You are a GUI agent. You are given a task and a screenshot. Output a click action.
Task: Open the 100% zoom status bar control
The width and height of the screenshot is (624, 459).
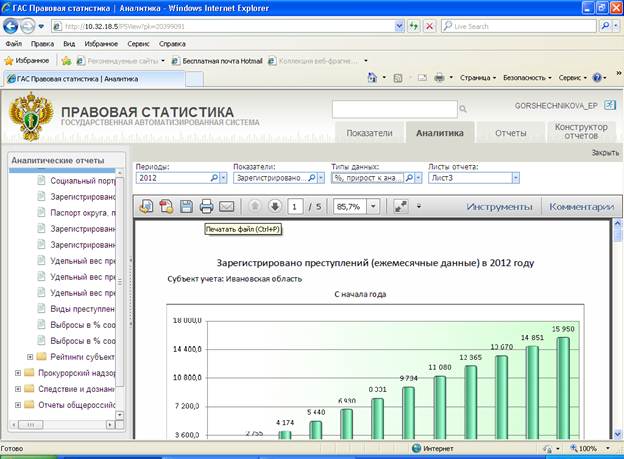[x=591, y=448]
